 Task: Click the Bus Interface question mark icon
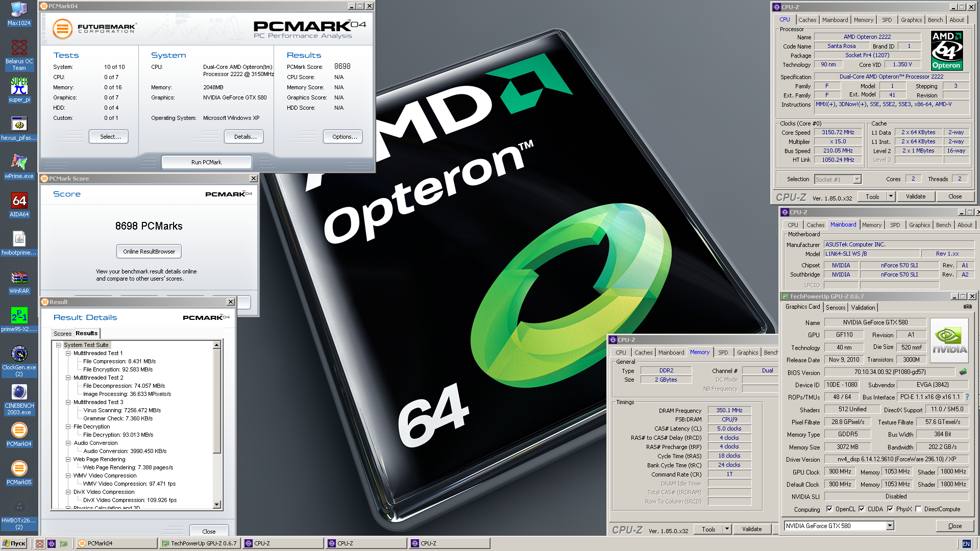point(967,397)
